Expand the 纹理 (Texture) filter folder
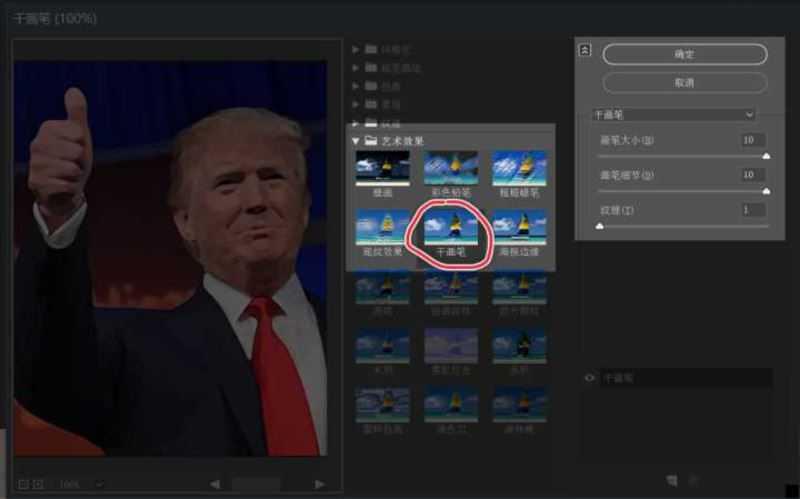Image resolution: width=800 pixels, height=499 pixels. pyautogui.click(x=356, y=123)
